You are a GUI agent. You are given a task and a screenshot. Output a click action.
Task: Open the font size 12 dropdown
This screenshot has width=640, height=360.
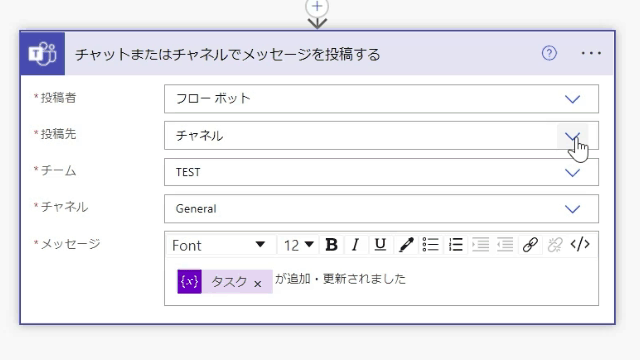pos(299,245)
